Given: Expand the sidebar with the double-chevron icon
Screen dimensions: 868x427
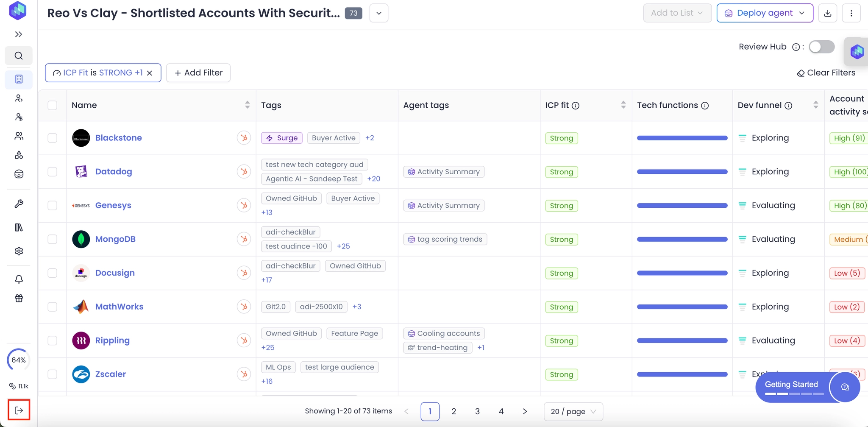Looking at the screenshot, I should pos(19,34).
